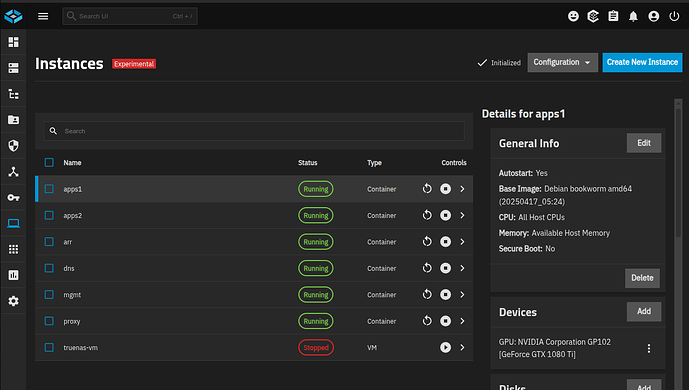Open the Dashboard sidebar icon

click(14, 42)
